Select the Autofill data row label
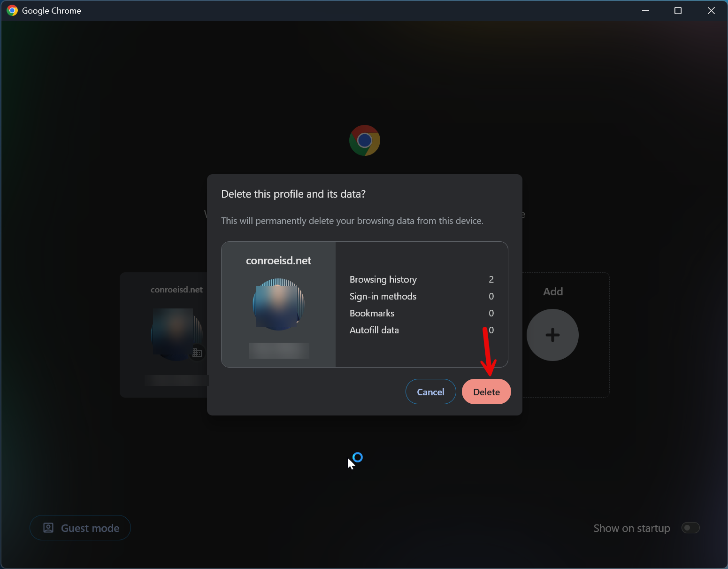Viewport: 728px width, 569px height. [x=374, y=330]
